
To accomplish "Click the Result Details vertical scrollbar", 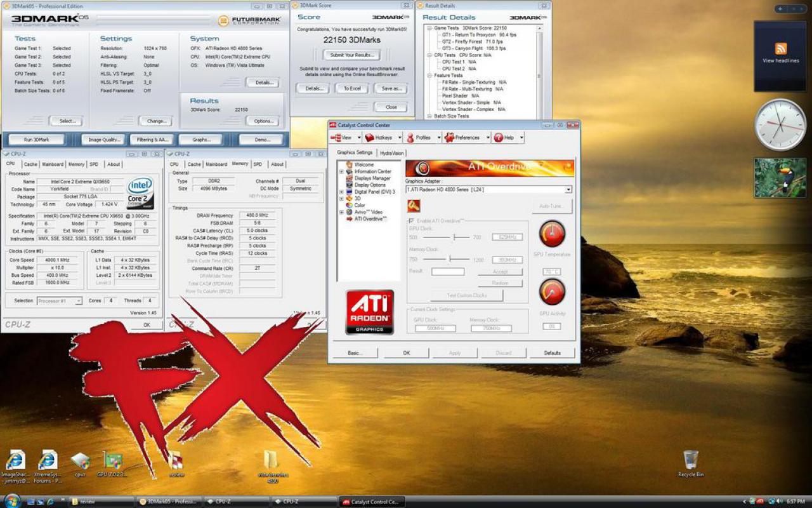I will (540, 71).
